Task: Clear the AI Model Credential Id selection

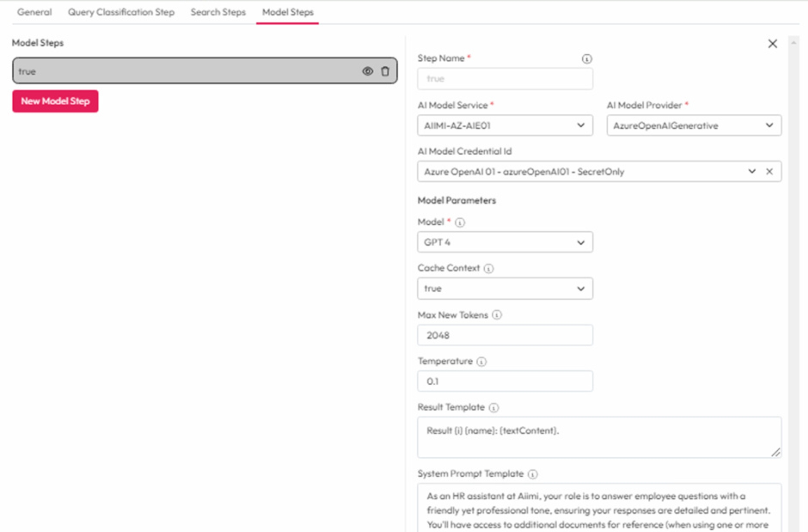Action: tap(769, 172)
